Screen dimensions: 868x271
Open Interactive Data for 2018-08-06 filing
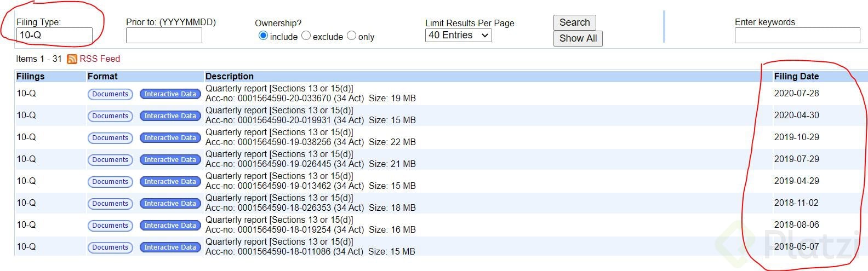170,226
